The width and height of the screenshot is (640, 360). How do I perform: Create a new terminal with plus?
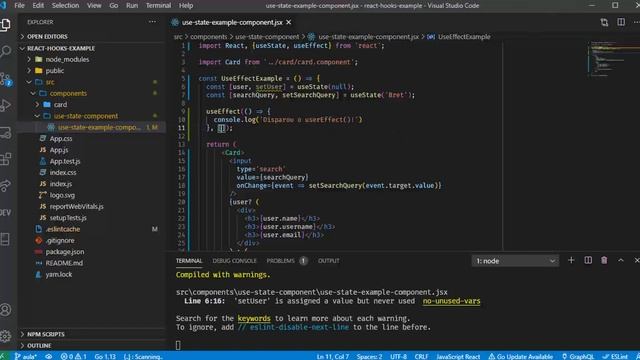click(571, 260)
